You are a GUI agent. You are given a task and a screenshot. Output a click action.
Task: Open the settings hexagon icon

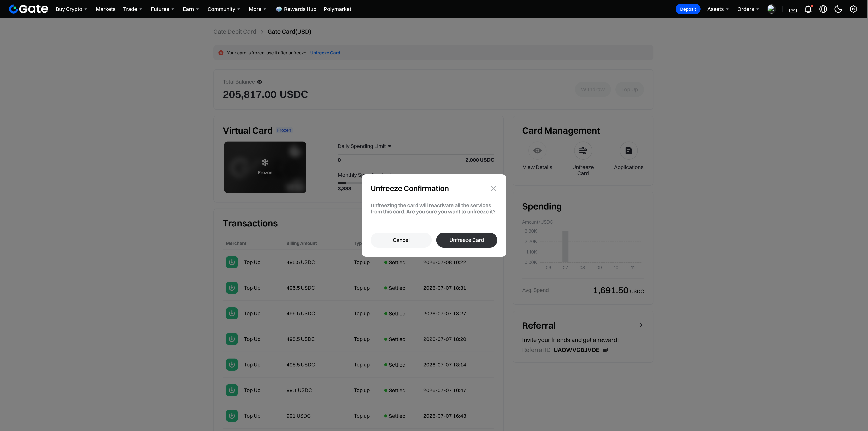(853, 9)
